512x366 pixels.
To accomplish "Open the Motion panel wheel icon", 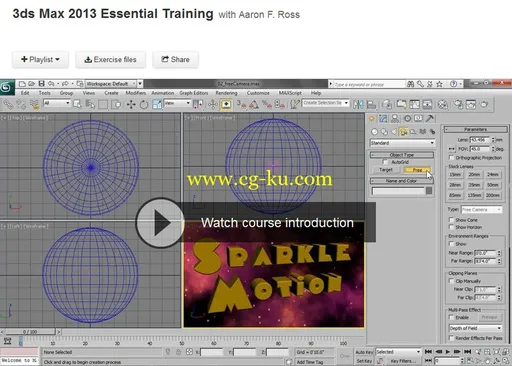I will pyautogui.click(x=407, y=119).
